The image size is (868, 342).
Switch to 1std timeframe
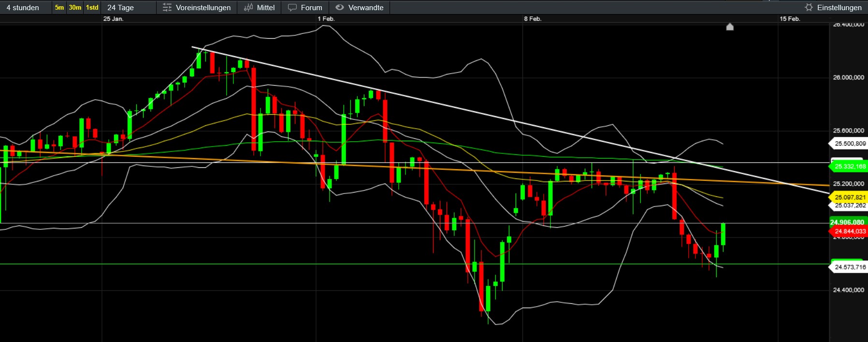tap(92, 7)
